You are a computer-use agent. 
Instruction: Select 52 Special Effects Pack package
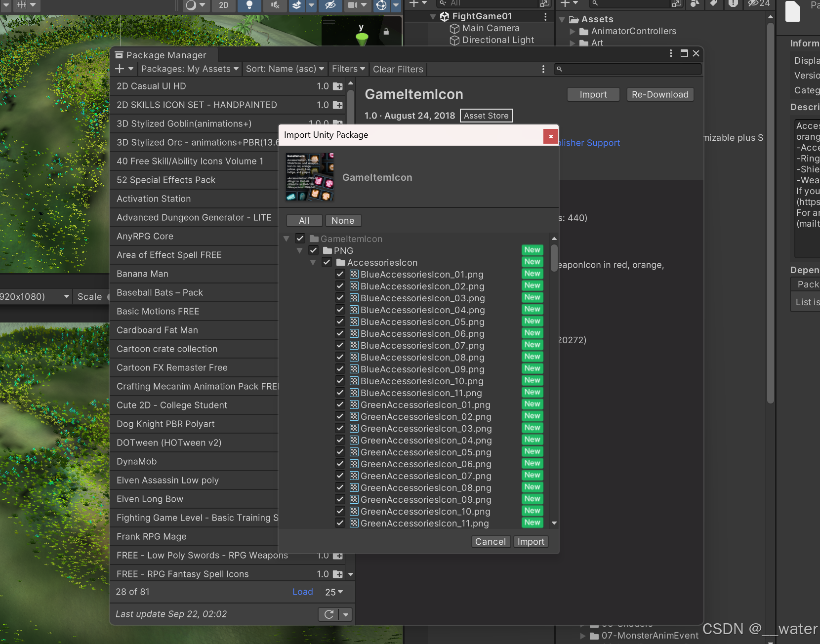click(x=194, y=180)
